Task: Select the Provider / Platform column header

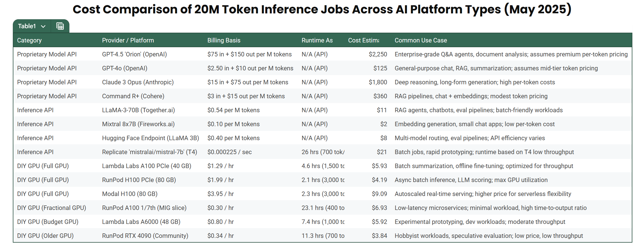Action: (128, 40)
